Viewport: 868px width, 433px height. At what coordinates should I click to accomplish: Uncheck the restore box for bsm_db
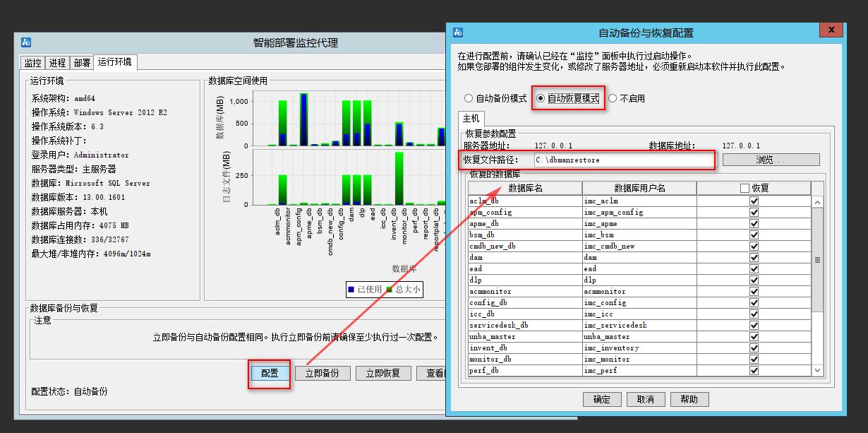754,235
